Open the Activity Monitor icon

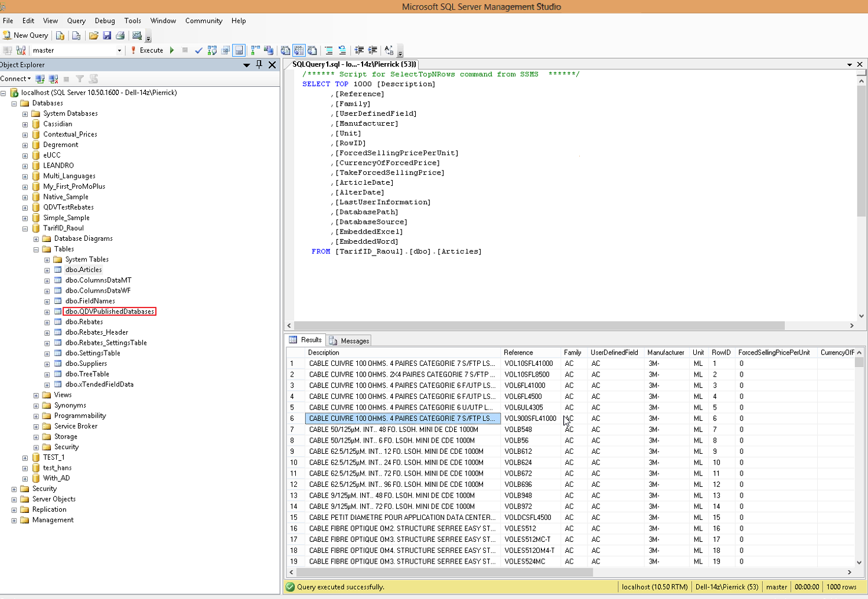[x=137, y=35]
